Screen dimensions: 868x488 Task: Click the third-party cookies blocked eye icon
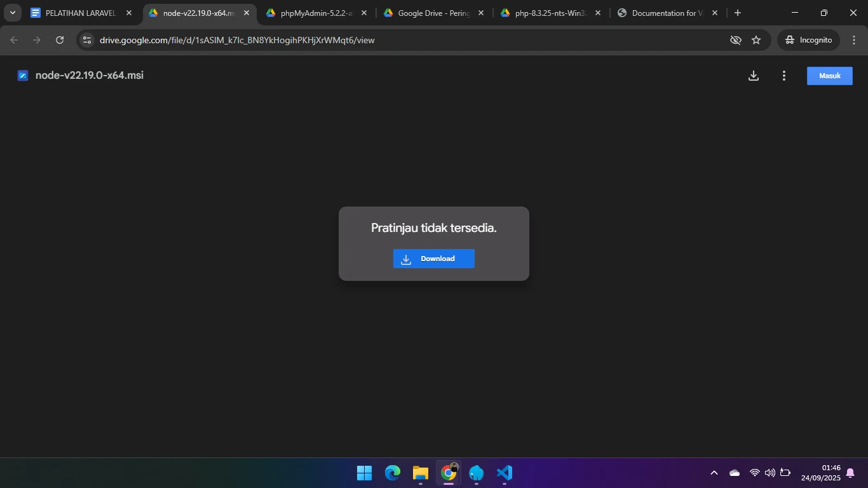pyautogui.click(x=736, y=40)
